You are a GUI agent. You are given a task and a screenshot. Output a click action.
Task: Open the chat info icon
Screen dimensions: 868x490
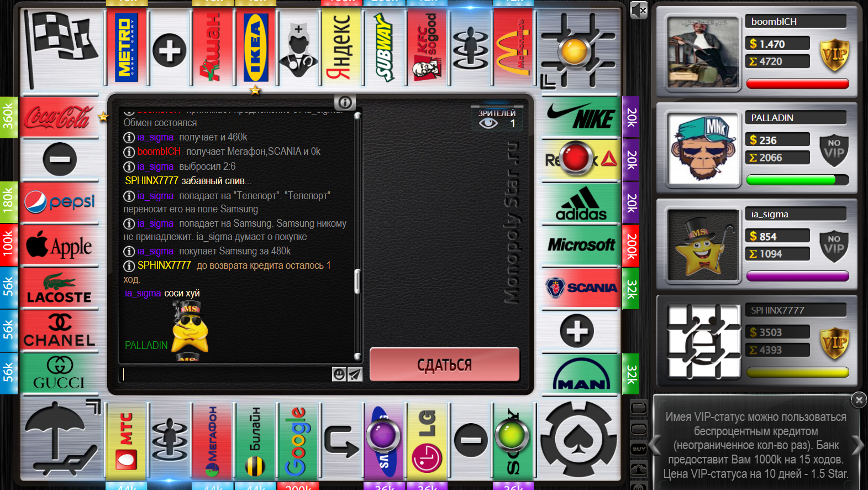click(x=344, y=102)
